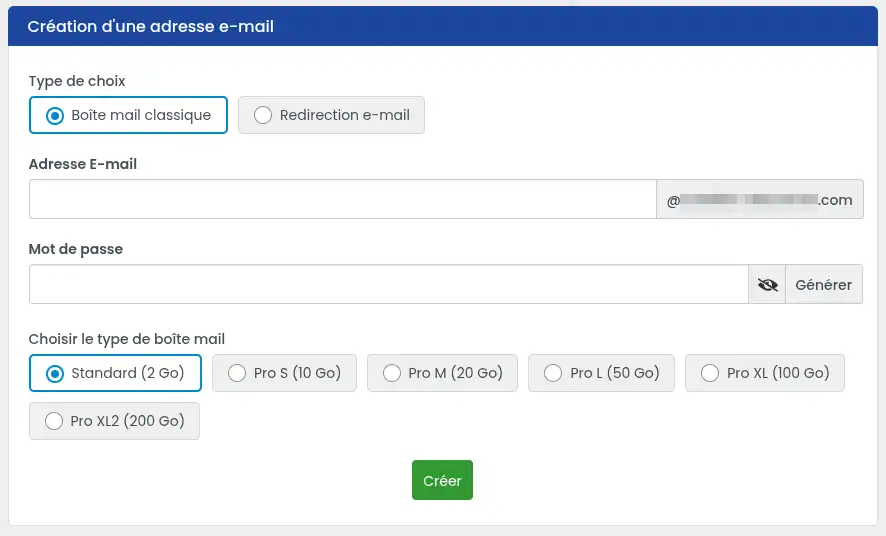The width and height of the screenshot is (886, 536).
Task: Select the Boîte mail classique option
Action: (x=128, y=115)
